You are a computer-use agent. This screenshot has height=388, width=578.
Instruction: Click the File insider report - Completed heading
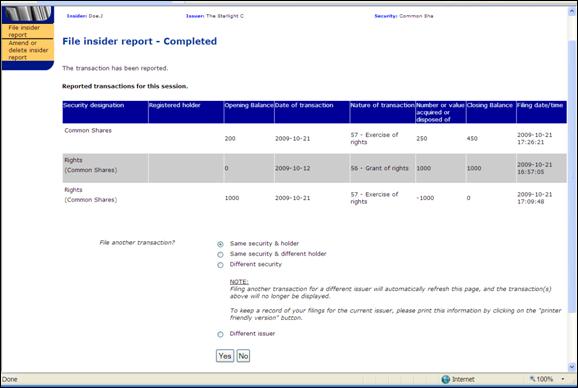[x=139, y=41]
